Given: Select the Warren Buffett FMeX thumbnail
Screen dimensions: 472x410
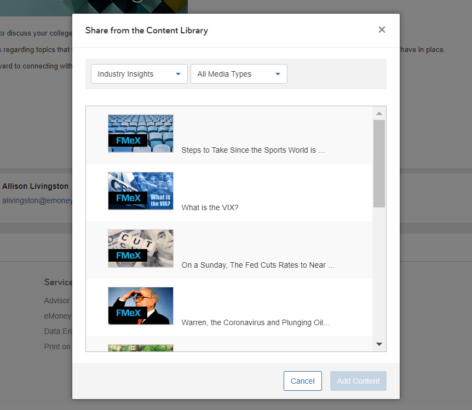Looking at the screenshot, I should 140,306.
